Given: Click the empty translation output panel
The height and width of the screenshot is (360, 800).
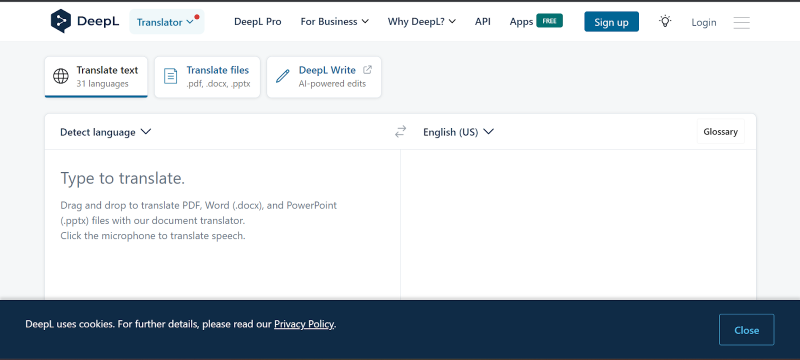Looking at the screenshot, I should click(x=578, y=224).
